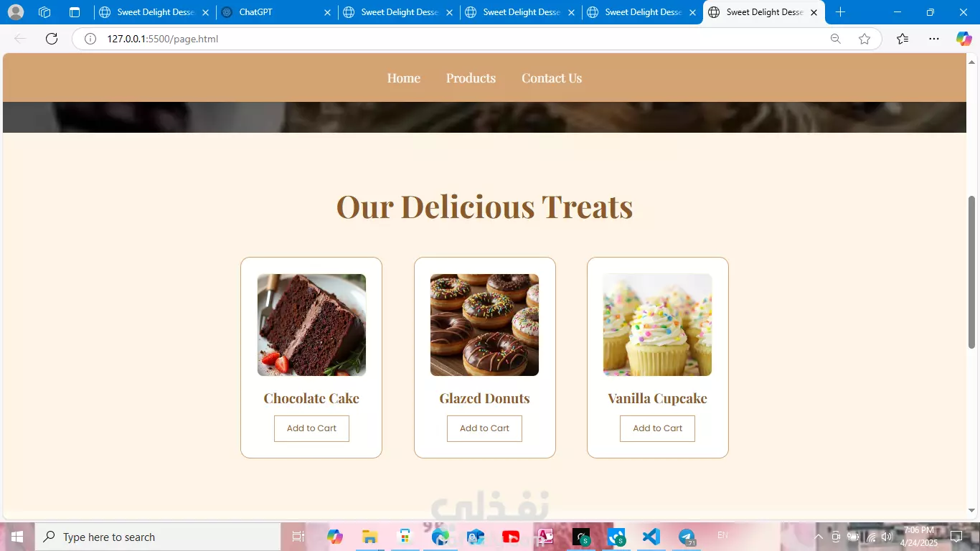Click the Vanilla Cupcake product image
The image size is (980, 551).
click(657, 325)
